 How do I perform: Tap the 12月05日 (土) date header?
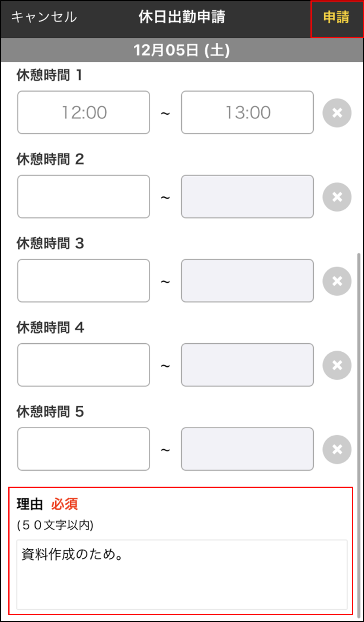pyautogui.click(x=182, y=50)
